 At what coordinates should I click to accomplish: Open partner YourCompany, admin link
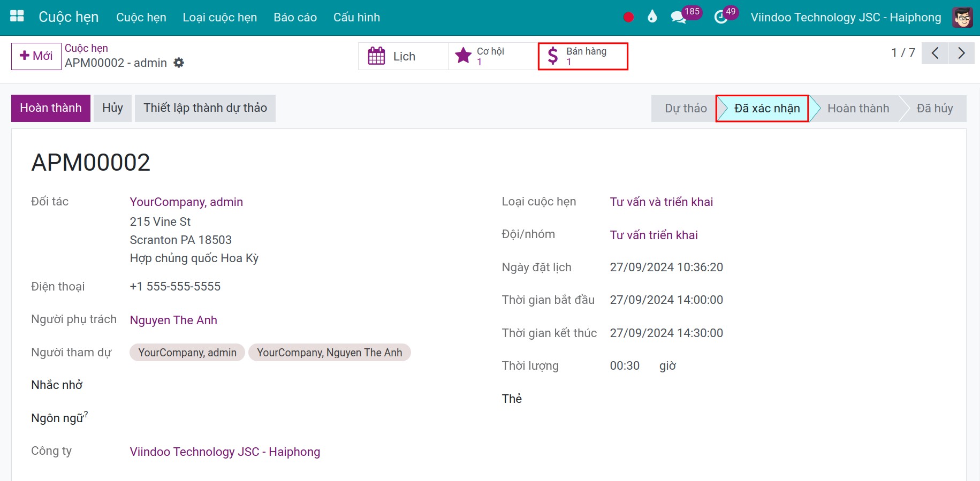click(x=186, y=202)
